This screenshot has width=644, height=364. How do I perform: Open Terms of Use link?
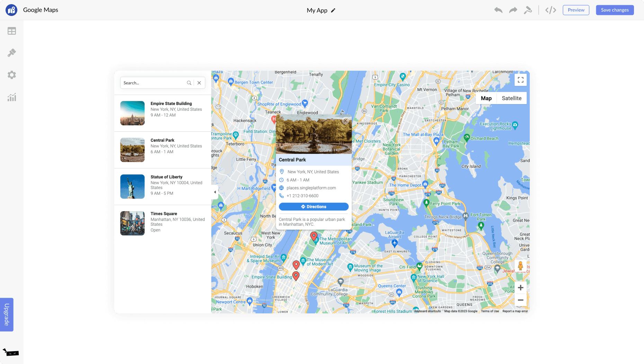(x=490, y=311)
